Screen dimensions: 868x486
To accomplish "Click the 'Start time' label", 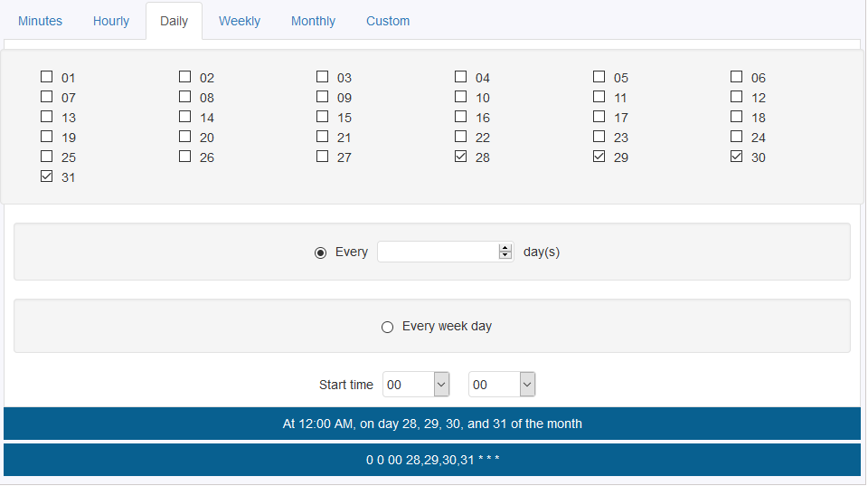I will (x=346, y=385).
